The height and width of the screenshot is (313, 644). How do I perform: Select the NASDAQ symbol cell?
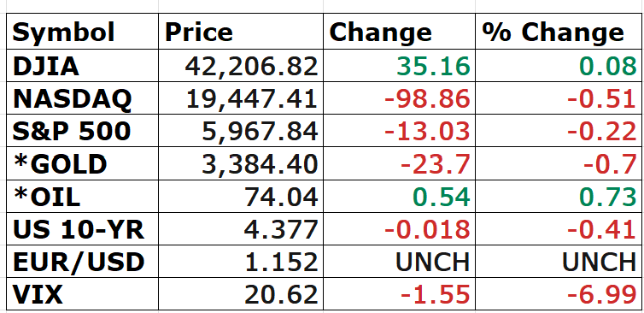(x=82, y=98)
